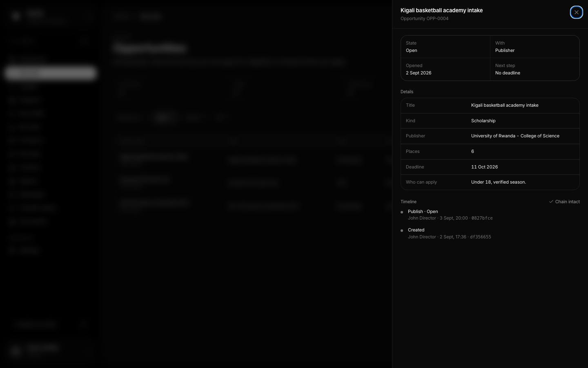Select the Opened date "2 Sept 2026"
Screen dimensions: 588x368
[x=419, y=73]
